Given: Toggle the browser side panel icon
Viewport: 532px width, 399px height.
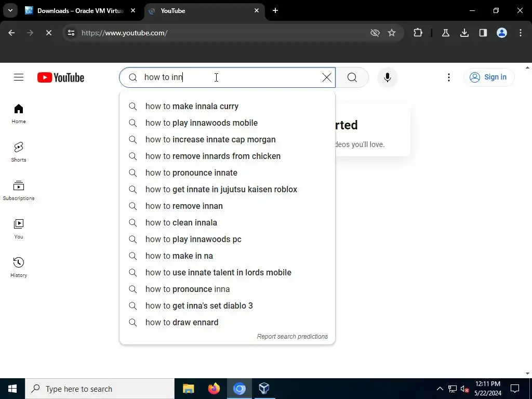Looking at the screenshot, I should (483, 33).
